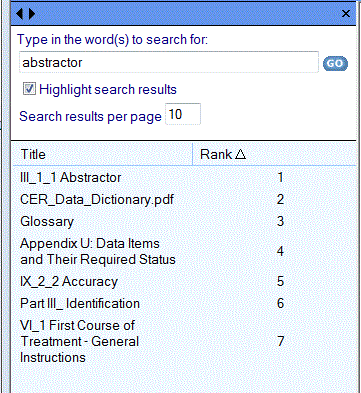Open CER_Data_Dictionary.pdf result

coord(97,199)
